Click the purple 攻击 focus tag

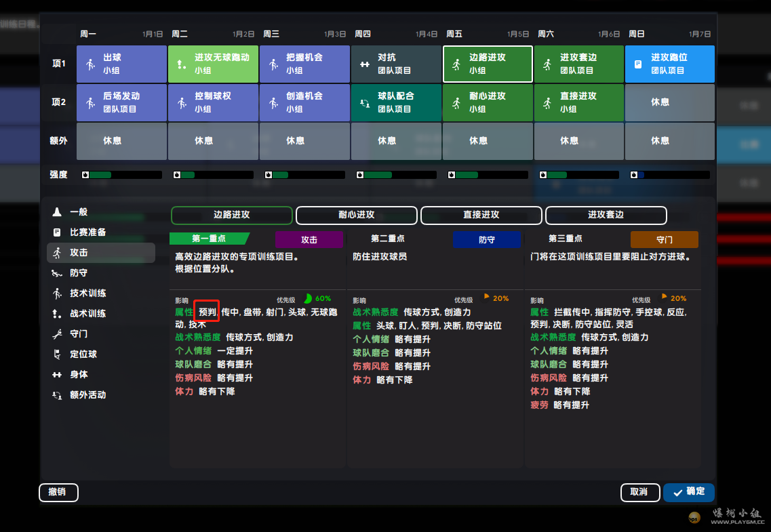(309, 239)
